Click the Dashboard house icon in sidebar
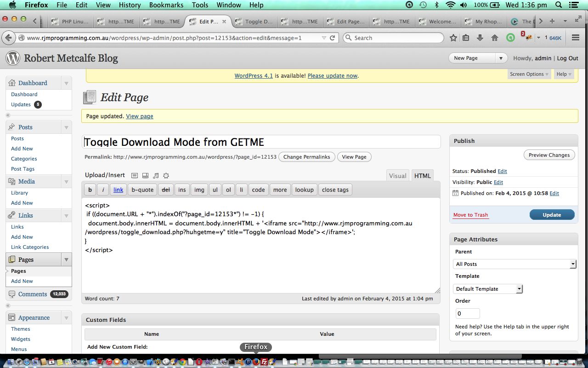This screenshot has height=368, width=588. (x=12, y=83)
